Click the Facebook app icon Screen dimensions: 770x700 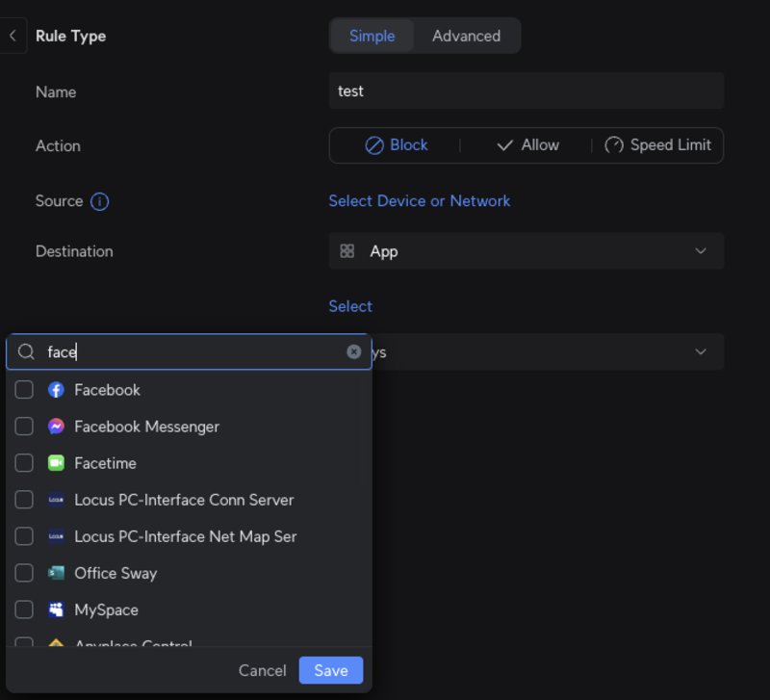[56, 390]
